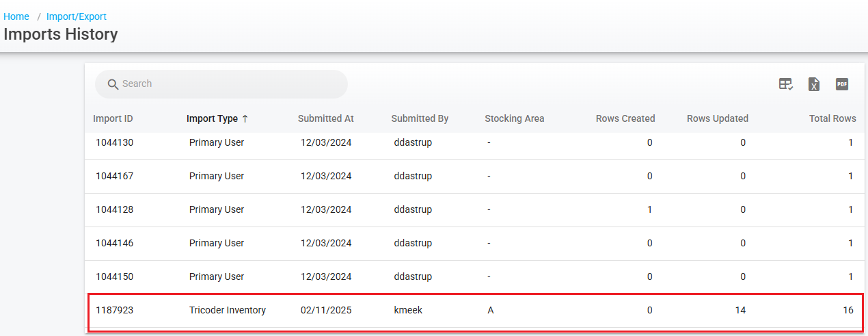The height and width of the screenshot is (336, 868).
Task: Sort by Submitted By column header
Action: pyautogui.click(x=420, y=118)
